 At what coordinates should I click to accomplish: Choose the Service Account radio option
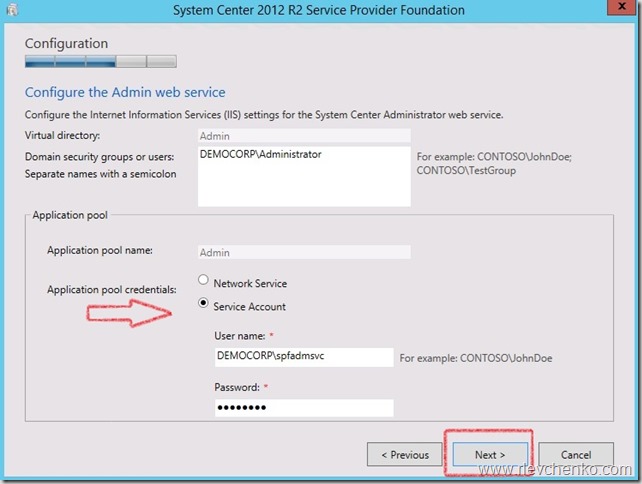(x=205, y=305)
